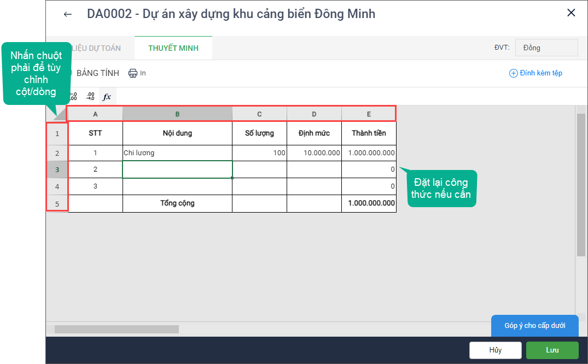588x364 pixels.
Task: Open the ĐVT unit dropdown showing Đồng
Action: click(x=546, y=48)
